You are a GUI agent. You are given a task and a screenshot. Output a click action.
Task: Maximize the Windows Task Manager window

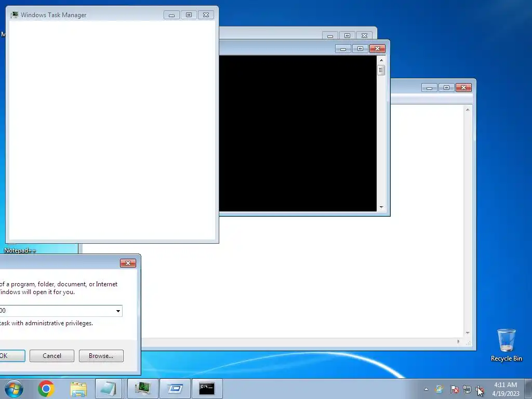point(189,15)
